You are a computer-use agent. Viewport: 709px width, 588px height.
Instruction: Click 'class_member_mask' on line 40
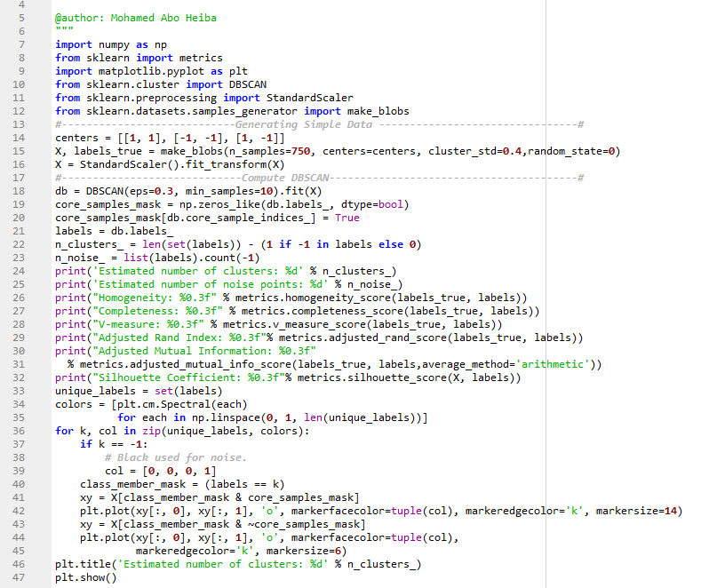pos(132,484)
